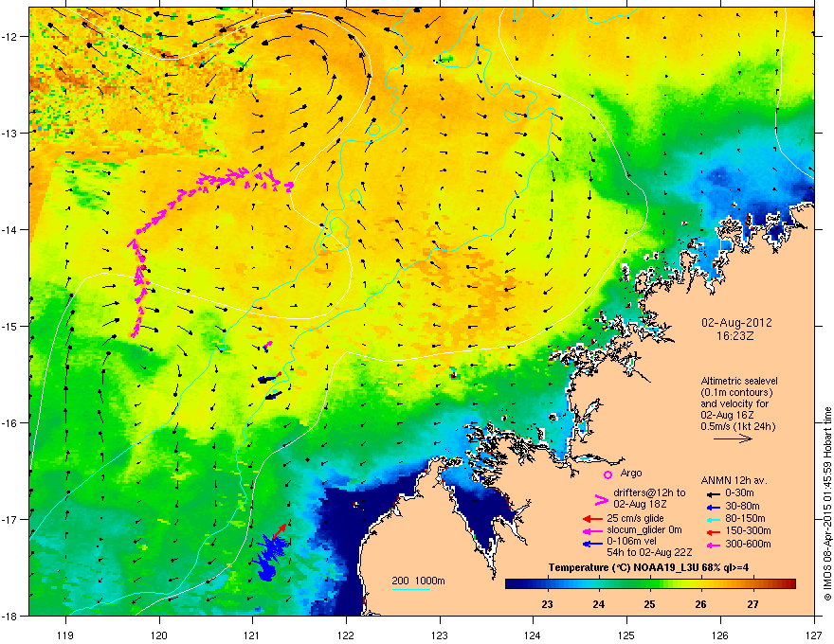Click the date text 02-Aug-2012
The height and width of the screenshot is (644, 834).
tap(736, 323)
